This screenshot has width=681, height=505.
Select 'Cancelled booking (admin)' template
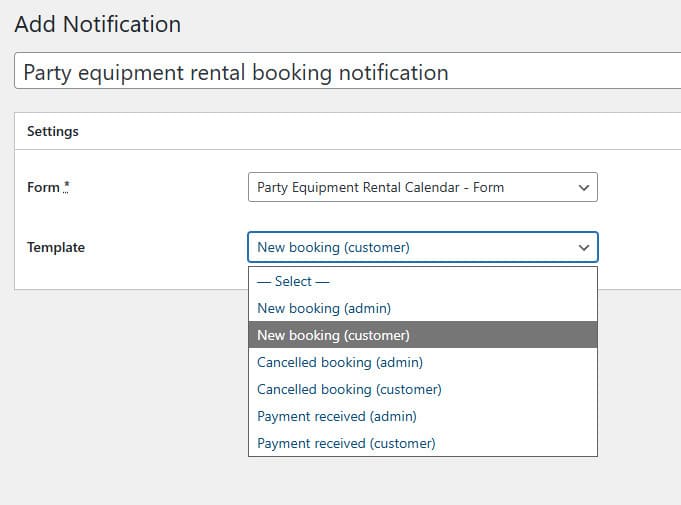[x=340, y=362]
